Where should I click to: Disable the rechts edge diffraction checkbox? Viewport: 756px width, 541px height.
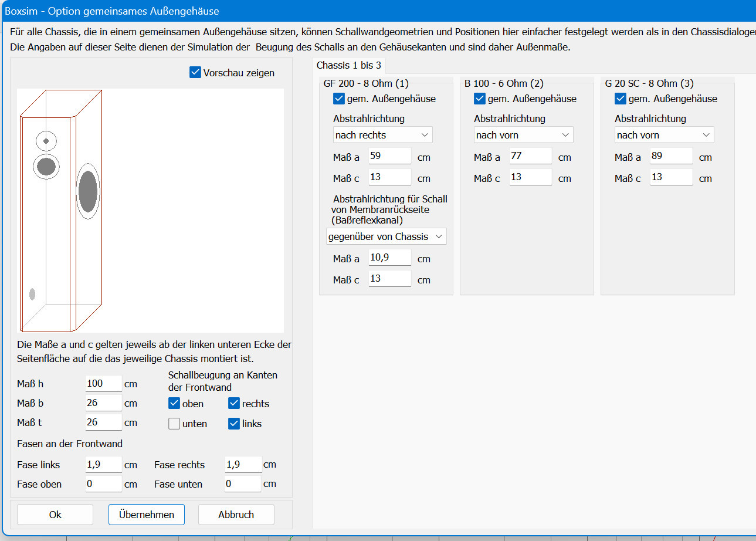pyautogui.click(x=234, y=404)
